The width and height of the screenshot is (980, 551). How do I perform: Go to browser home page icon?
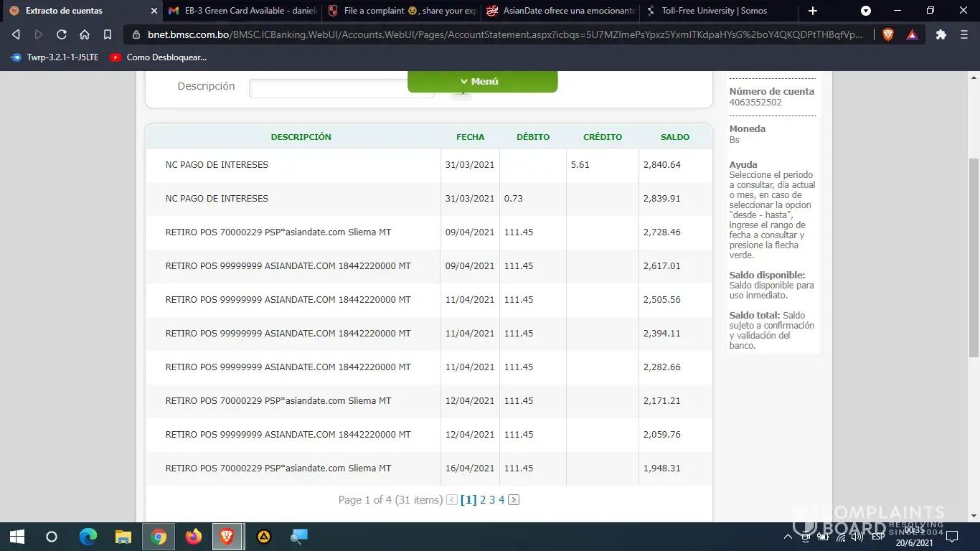coord(85,34)
